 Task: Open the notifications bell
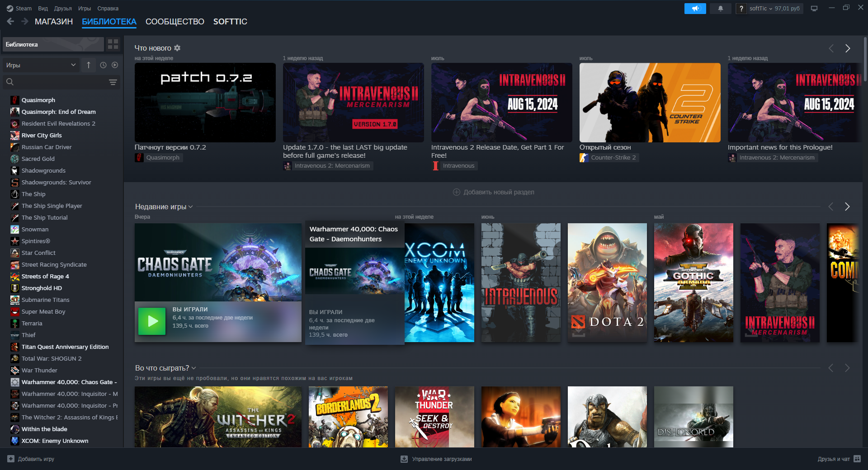(721, 9)
